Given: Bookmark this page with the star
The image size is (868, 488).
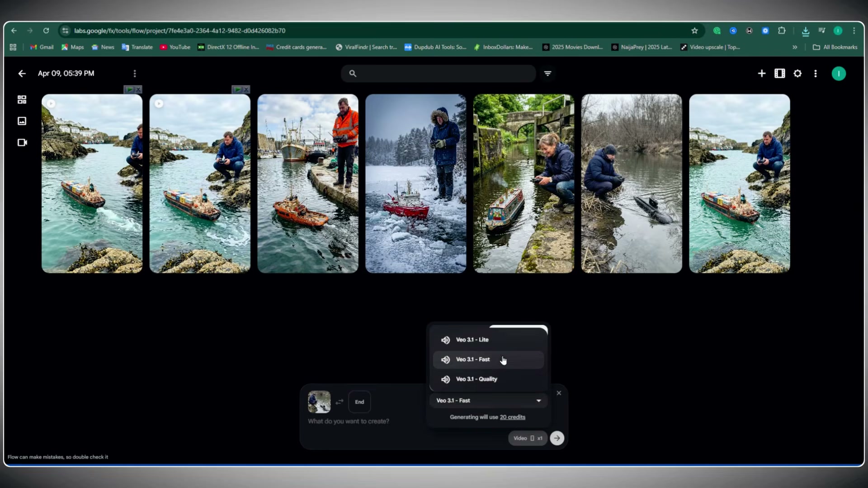Looking at the screenshot, I should tap(695, 31).
